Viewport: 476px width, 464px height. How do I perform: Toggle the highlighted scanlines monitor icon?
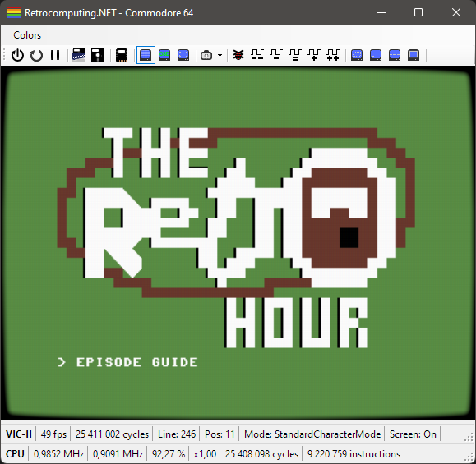click(x=146, y=55)
